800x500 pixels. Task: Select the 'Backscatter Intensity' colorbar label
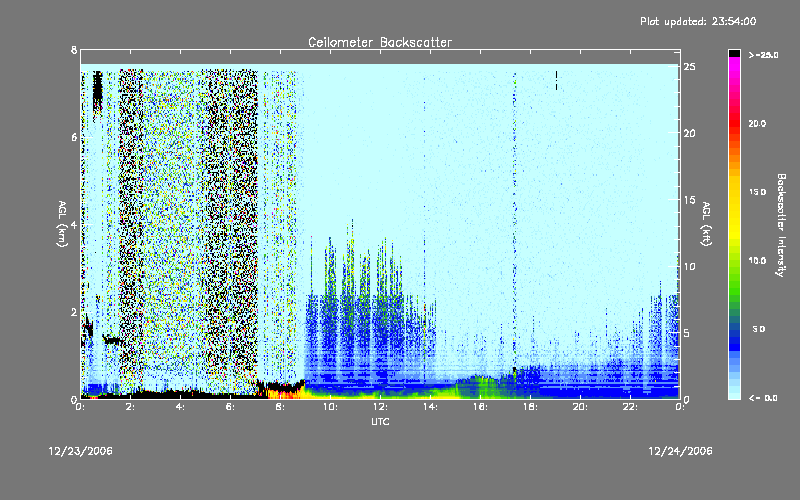(x=781, y=225)
